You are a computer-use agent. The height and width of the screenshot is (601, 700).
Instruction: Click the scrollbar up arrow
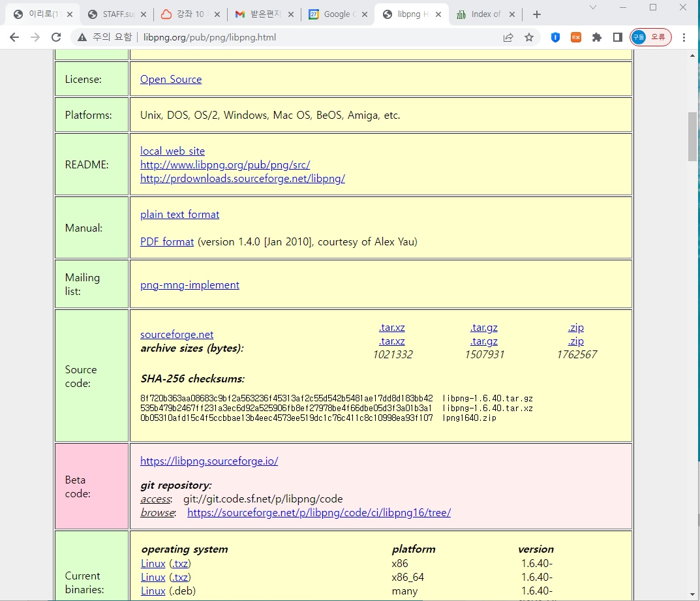692,56
